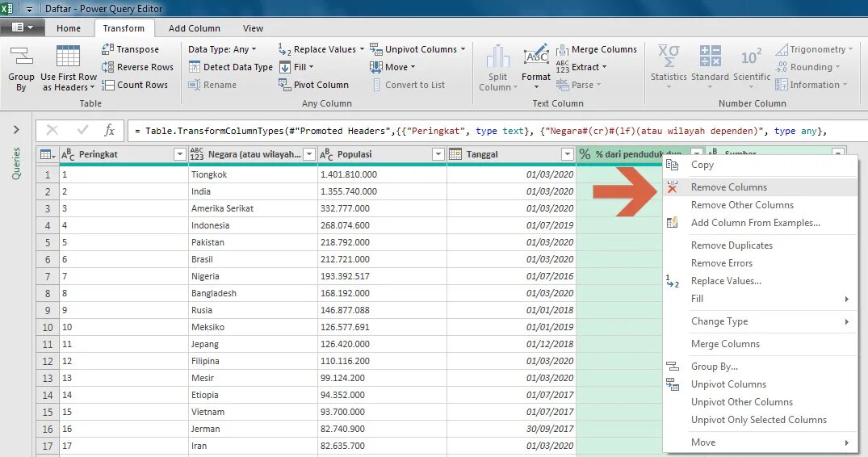Click the Format text icon

tap(536, 57)
